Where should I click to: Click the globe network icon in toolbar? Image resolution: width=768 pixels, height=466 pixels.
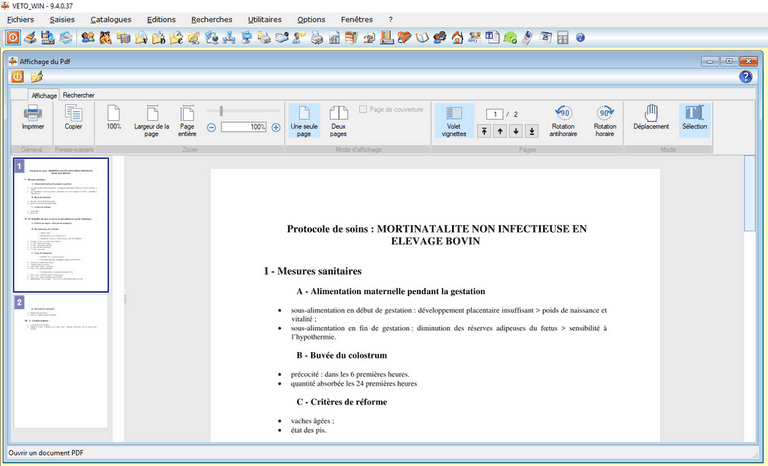(x=212, y=38)
